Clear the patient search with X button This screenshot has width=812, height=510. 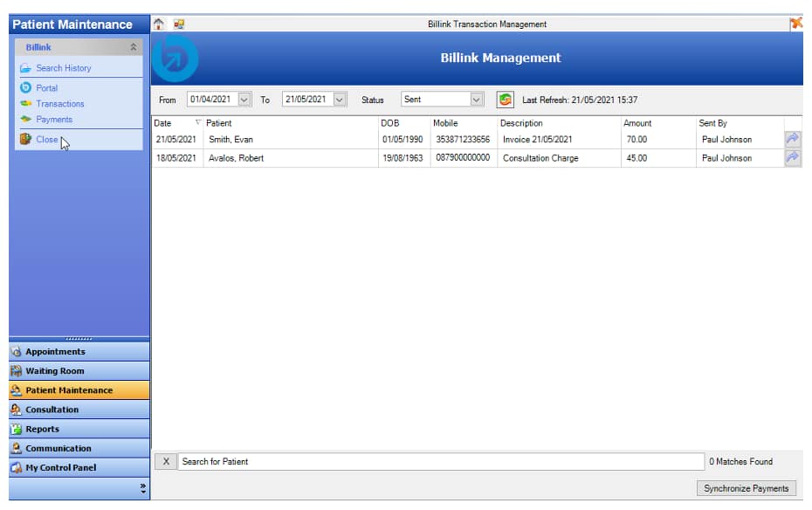(x=166, y=462)
